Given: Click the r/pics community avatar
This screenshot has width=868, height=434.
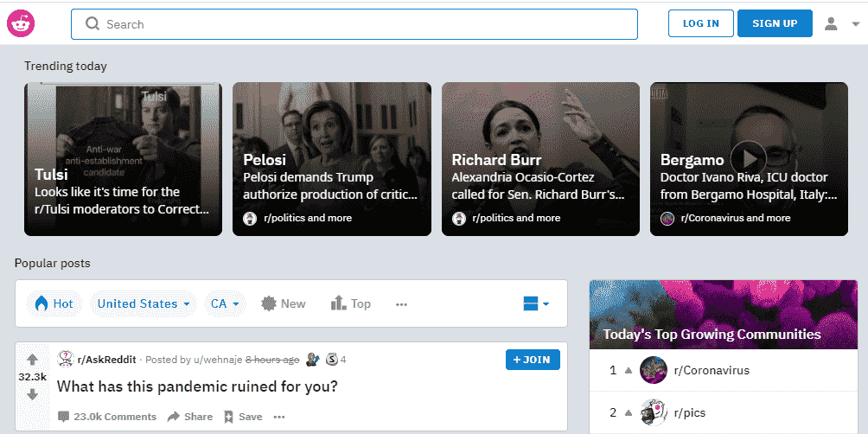Looking at the screenshot, I should [x=654, y=412].
